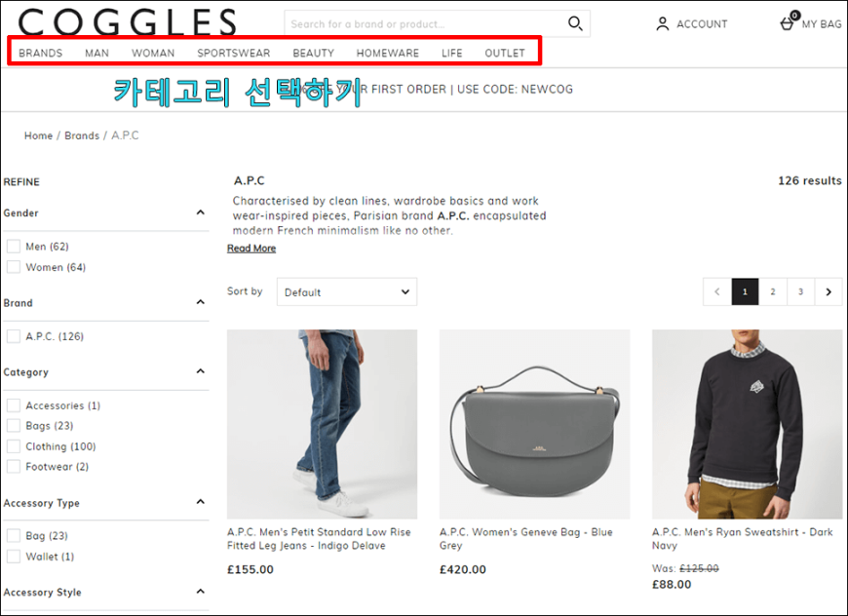848x616 pixels.
Task: Open the Men's Ryan Sweatshirt title link
Action: coord(743,539)
